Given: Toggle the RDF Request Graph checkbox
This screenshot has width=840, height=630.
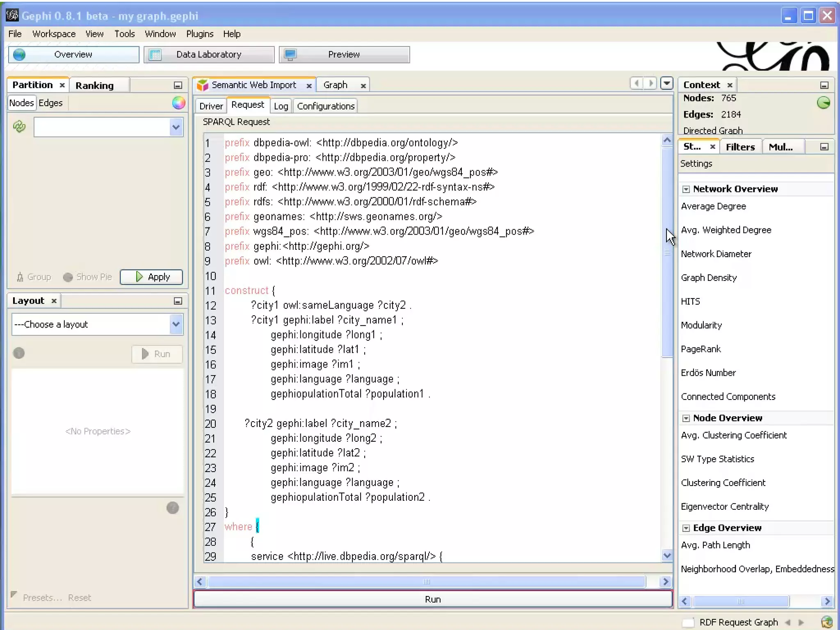Looking at the screenshot, I should pos(688,622).
